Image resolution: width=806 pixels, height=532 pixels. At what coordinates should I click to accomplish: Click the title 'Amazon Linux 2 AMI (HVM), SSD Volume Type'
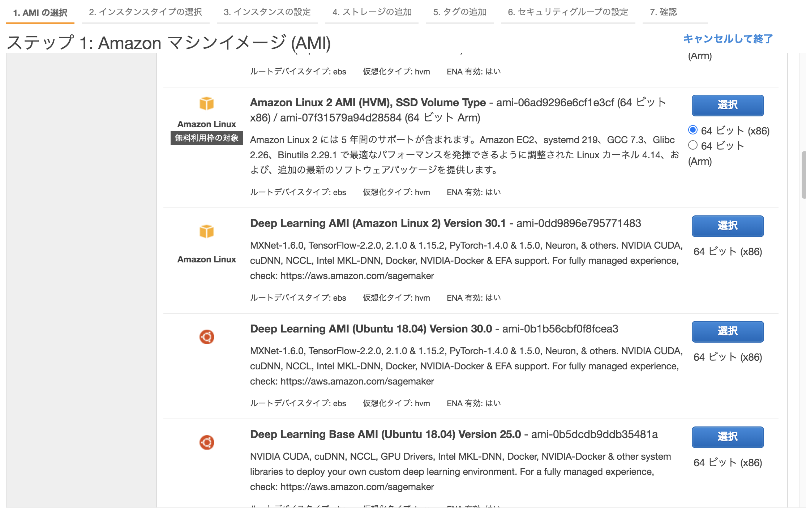368,103
